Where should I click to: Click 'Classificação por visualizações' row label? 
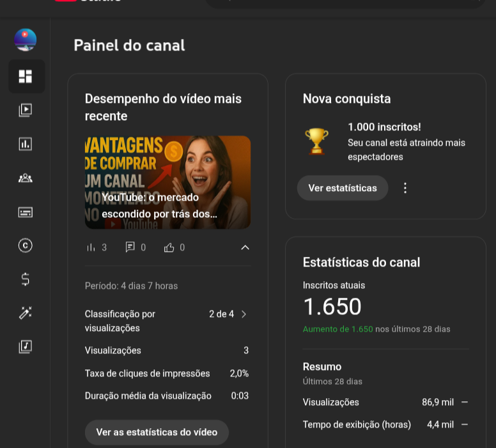pyautogui.click(x=120, y=321)
